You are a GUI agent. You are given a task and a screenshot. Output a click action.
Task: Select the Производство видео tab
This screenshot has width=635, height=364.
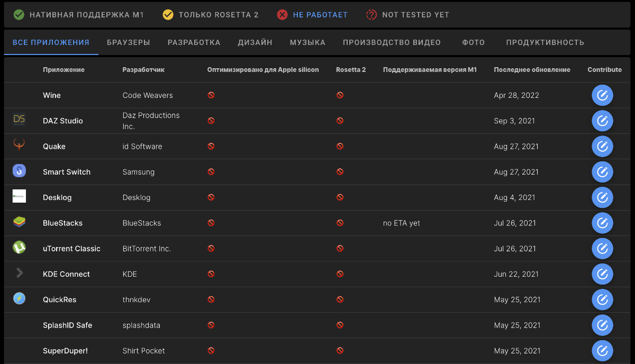tap(392, 42)
